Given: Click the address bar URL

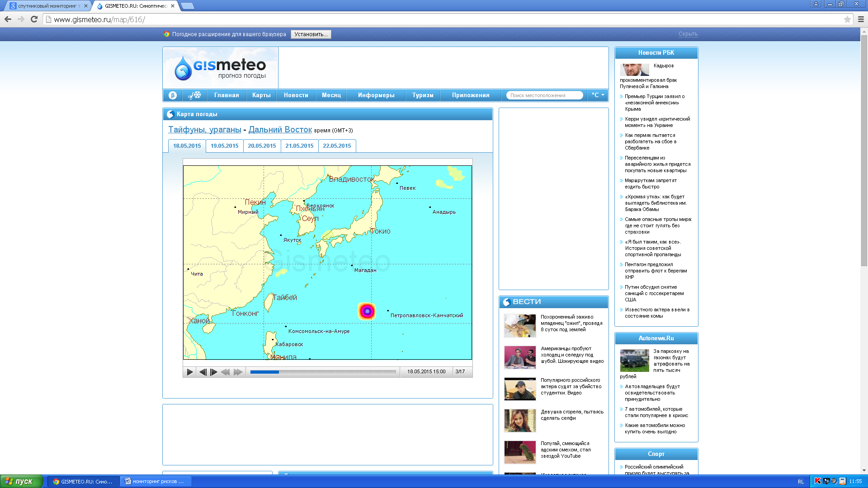Looking at the screenshot, I should pyautogui.click(x=99, y=19).
